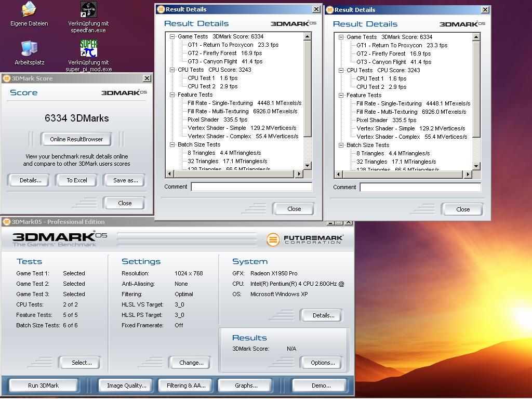
Task: Collapse Game Tests in right Result Details
Action: click(341, 37)
